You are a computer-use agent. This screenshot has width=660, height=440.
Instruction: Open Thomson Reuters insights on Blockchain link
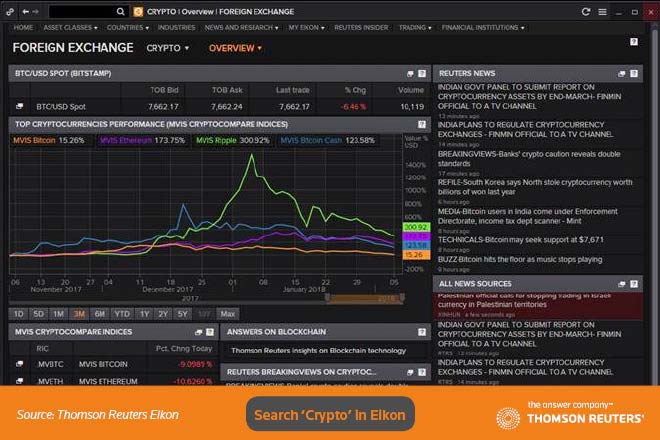click(x=318, y=350)
